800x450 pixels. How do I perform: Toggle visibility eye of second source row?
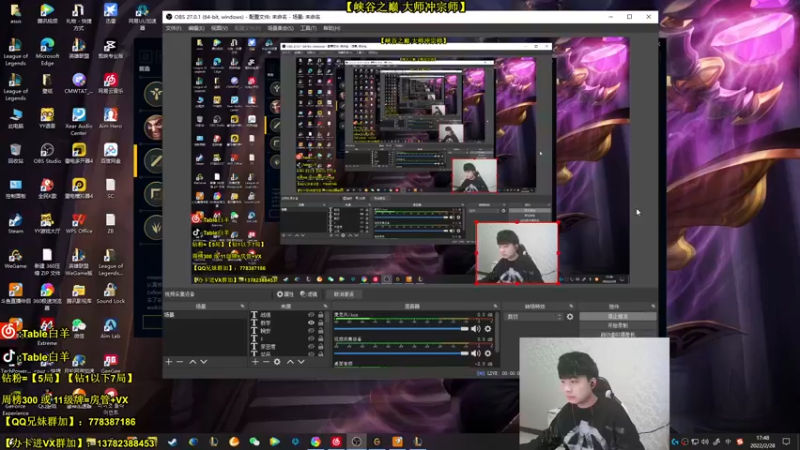click(311, 323)
